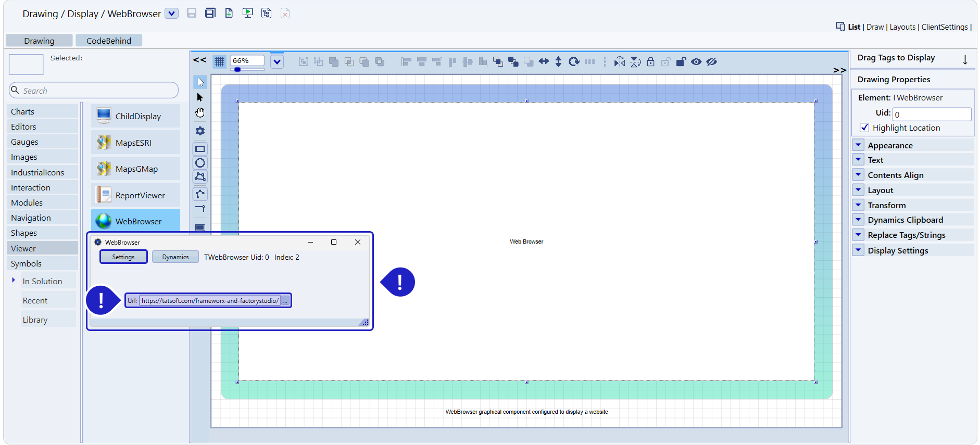
Task: Select the hand pan tool
Action: pyautogui.click(x=200, y=113)
